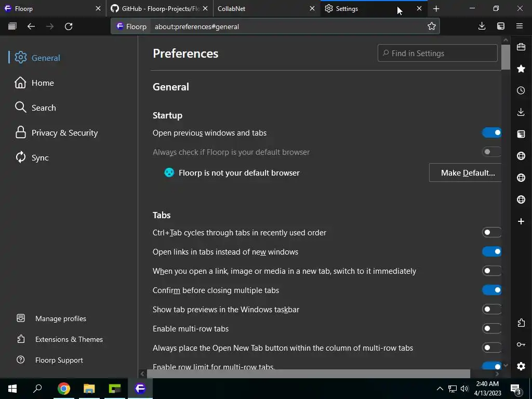Open a new tab with plus button
The height and width of the screenshot is (399, 532).
tap(436, 9)
